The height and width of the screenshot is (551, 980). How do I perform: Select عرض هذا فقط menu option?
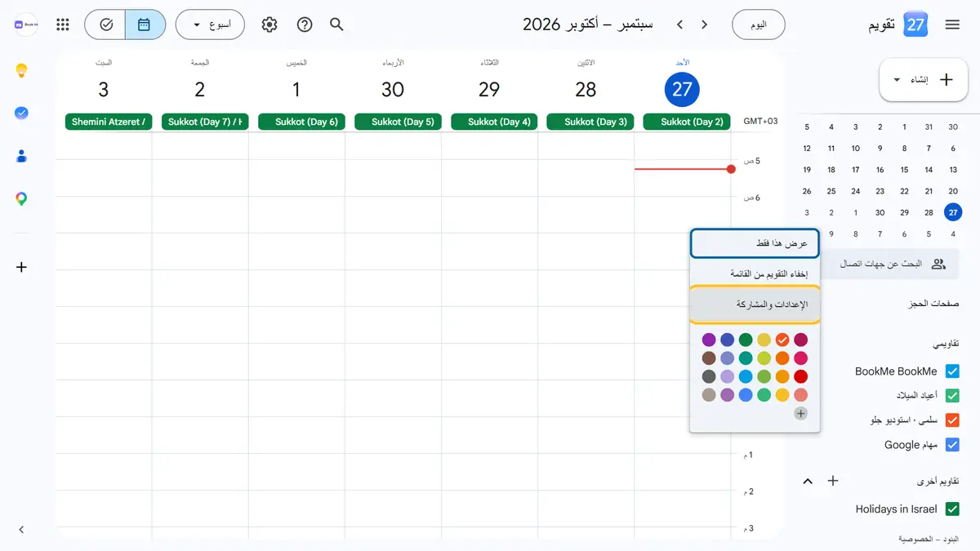(x=755, y=243)
